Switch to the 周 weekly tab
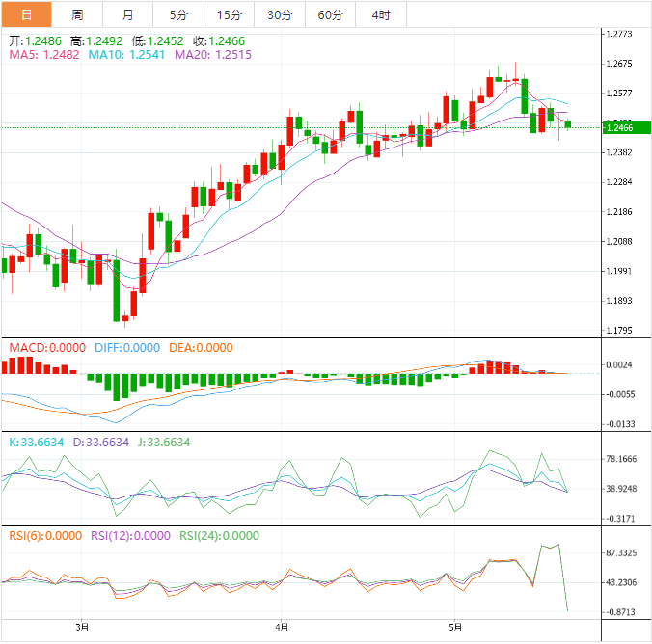Image resolution: width=652 pixels, height=644 pixels. tap(76, 14)
